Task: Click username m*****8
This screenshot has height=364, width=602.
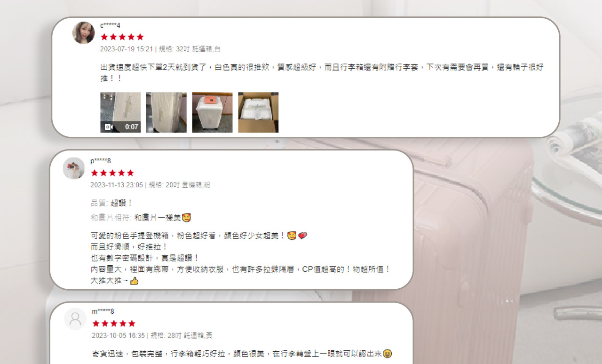Action: 103,311
